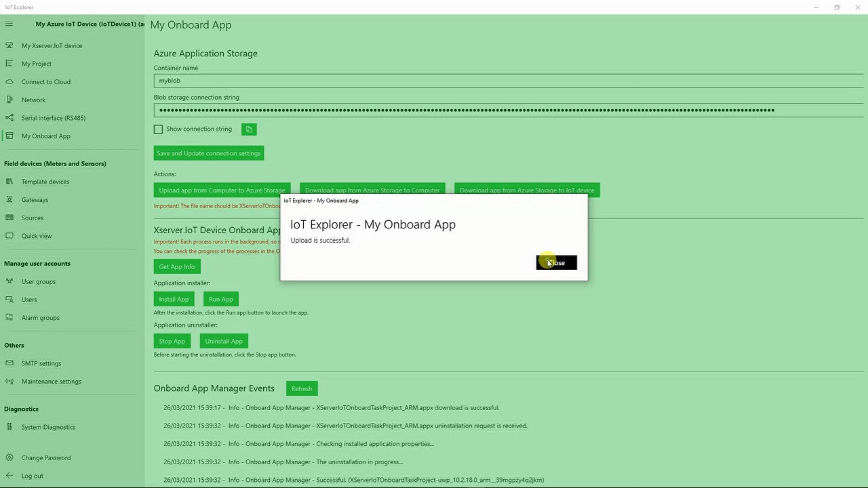This screenshot has height=488, width=868.
Task: Open System Diagnostics page
Action: [x=48, y=427]
